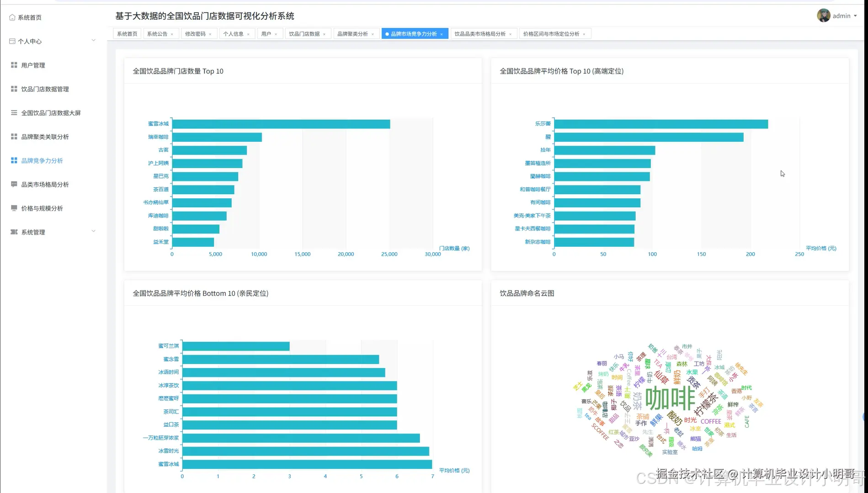This screenshot has height=493, width=868.
Task: Click the blue grid icon beside 品牌竞争力分析
Action: (x=14, y=160)
